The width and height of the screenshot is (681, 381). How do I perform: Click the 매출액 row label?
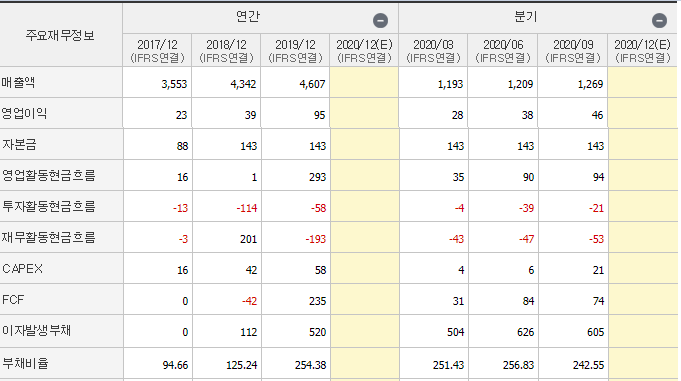(18, 82)
